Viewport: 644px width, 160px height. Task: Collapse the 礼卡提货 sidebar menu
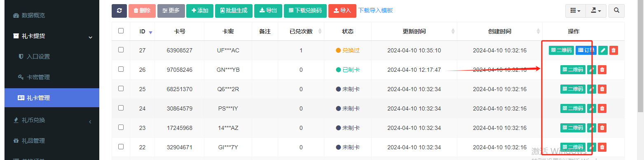[x=52, y=36]
